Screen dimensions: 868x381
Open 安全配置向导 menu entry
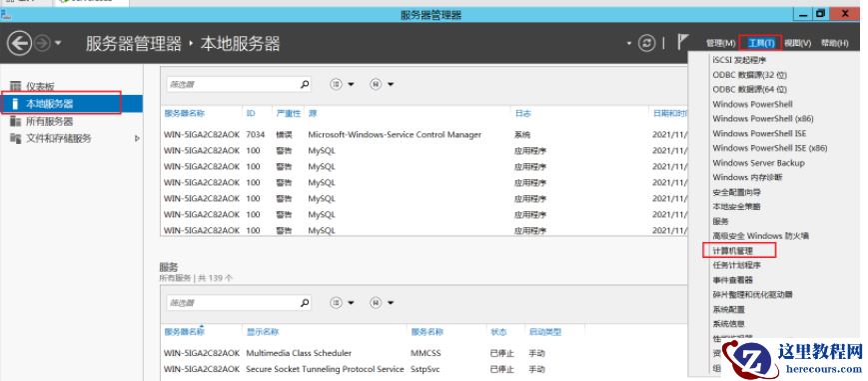click(x=736, y=192)
